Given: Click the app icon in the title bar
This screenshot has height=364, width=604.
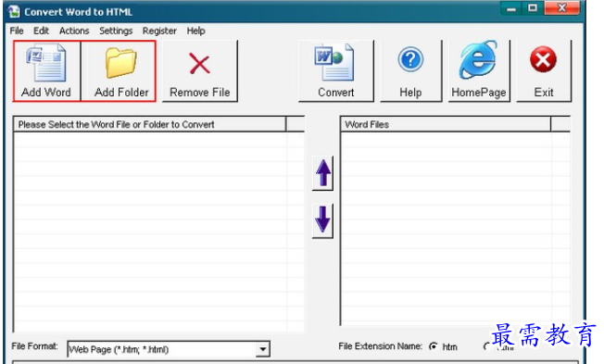Looking at the screenshot, I should pyautogui.click(x=14, y=11).
